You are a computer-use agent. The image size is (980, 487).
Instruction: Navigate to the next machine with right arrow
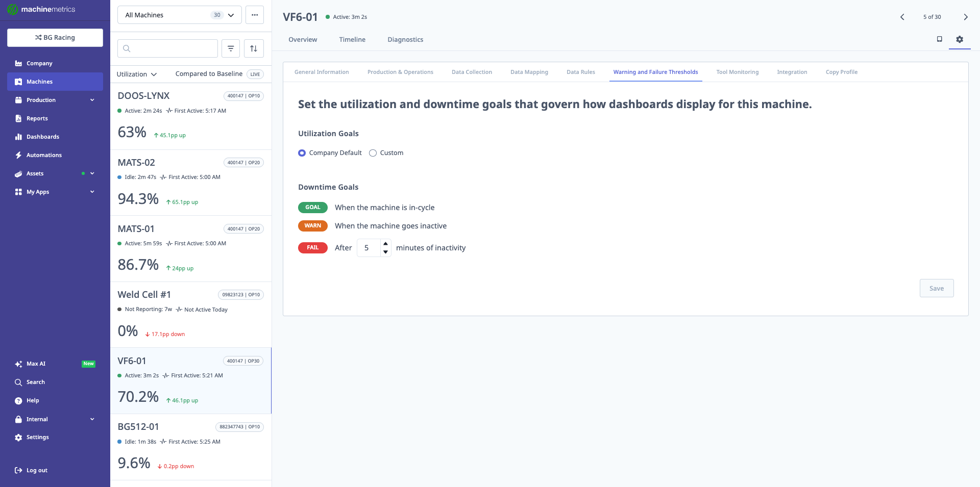tap(966, 17)
